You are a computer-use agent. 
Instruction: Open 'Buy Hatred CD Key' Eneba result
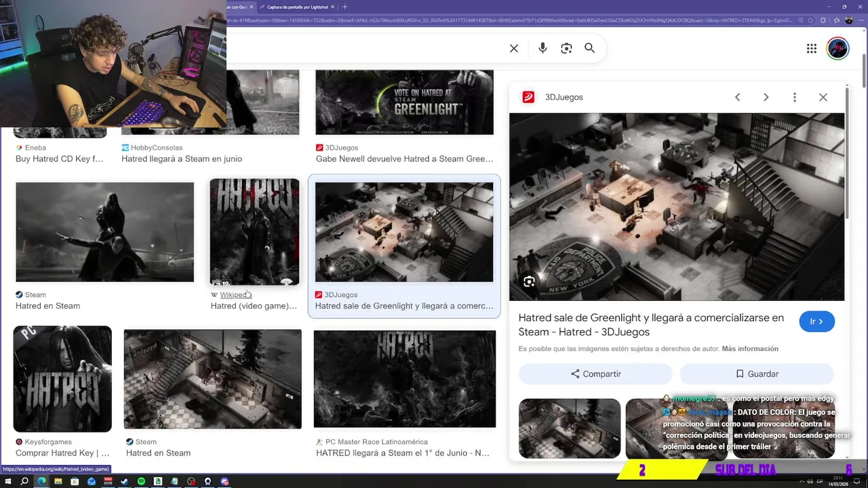pos(59,159)
